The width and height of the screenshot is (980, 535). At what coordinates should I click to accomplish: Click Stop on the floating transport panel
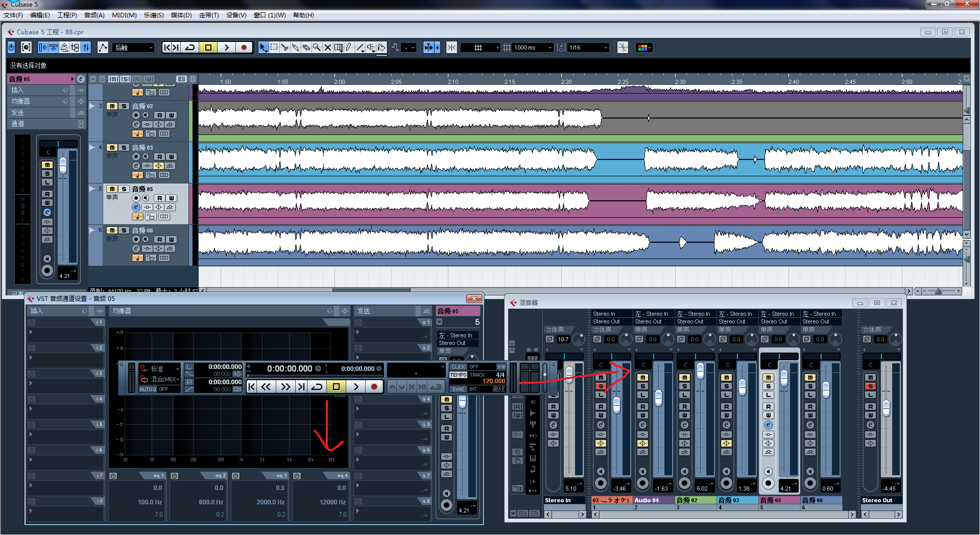coord(336,387)
